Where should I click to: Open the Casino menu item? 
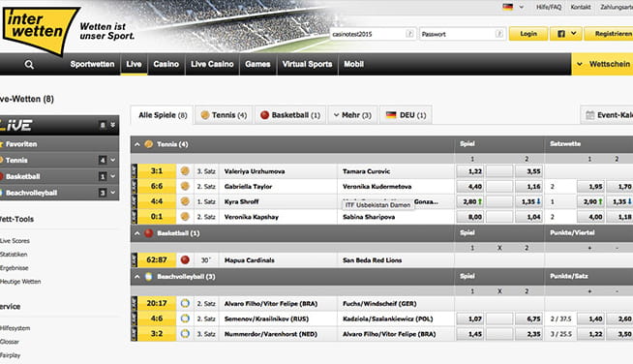click(x=166, y=64)
